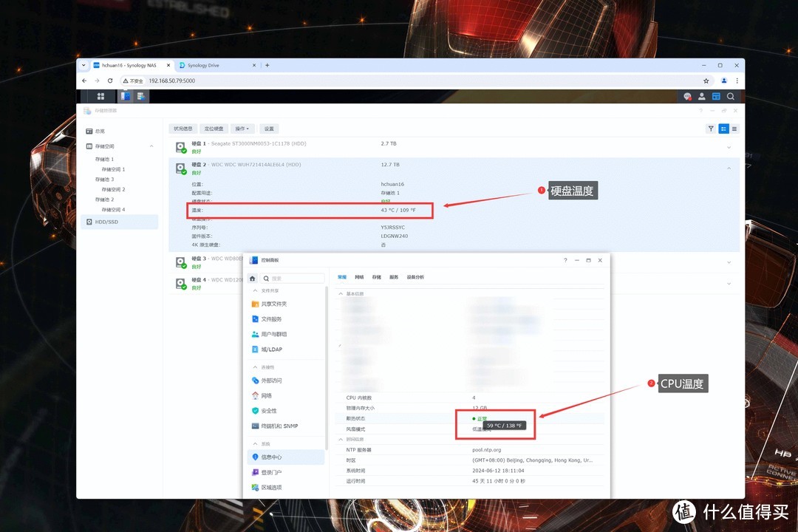798x532 pixels.
Task: Click the home icon in Control Panel
Action: point(253,279)
